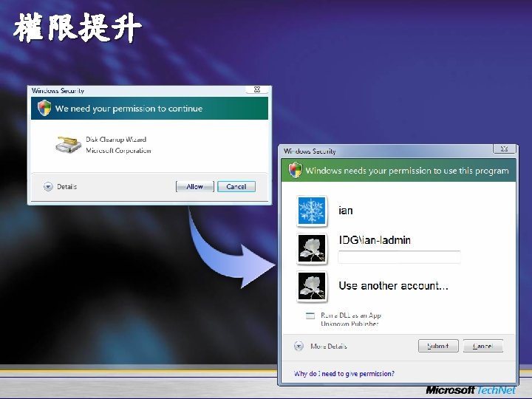Click 'Run a DLL as an App' text
Image resolution: width=532 pixels, height=399 pixels.
click(x=351, y=316)
